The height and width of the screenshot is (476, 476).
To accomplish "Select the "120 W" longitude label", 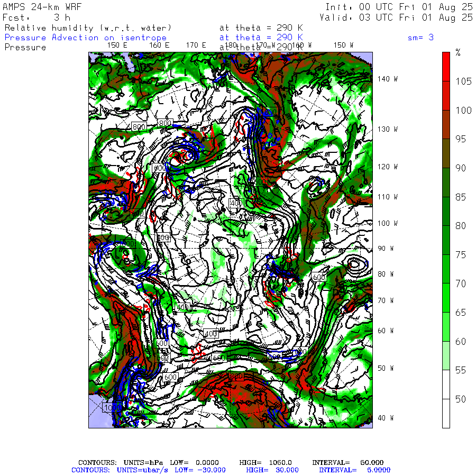I will pyautogui.click(x=387, y=167).
